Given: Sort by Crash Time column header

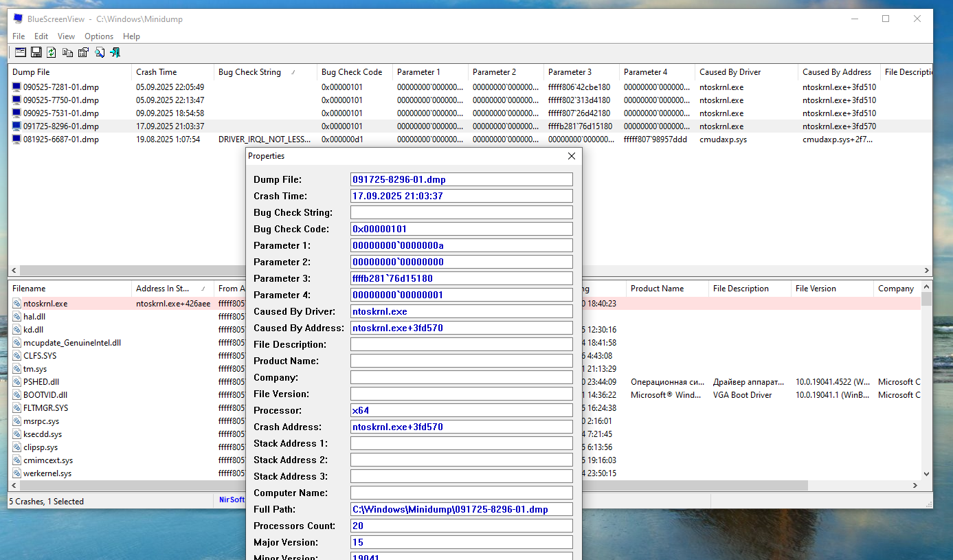Looking at the screenshot, I should pos(172,72).
